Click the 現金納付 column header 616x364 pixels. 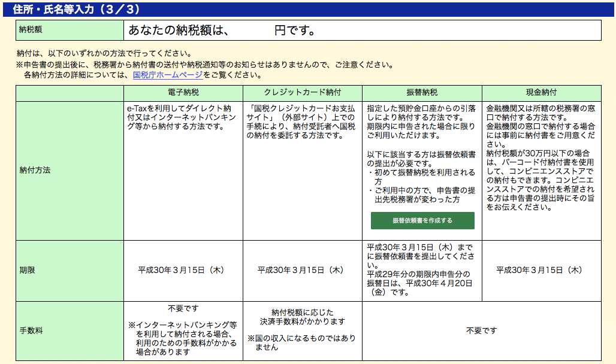pos(541,93)
